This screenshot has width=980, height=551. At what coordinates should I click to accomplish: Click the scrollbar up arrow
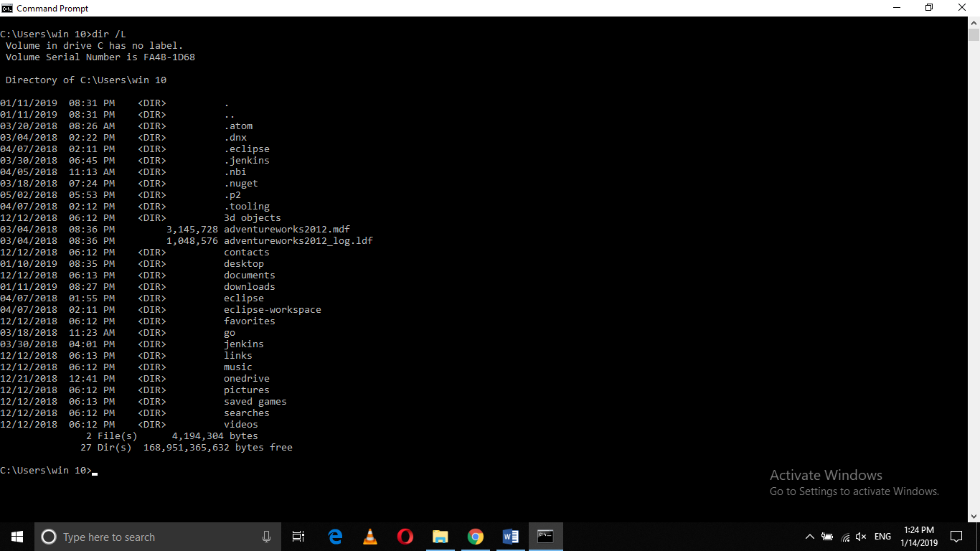[974, 22]
